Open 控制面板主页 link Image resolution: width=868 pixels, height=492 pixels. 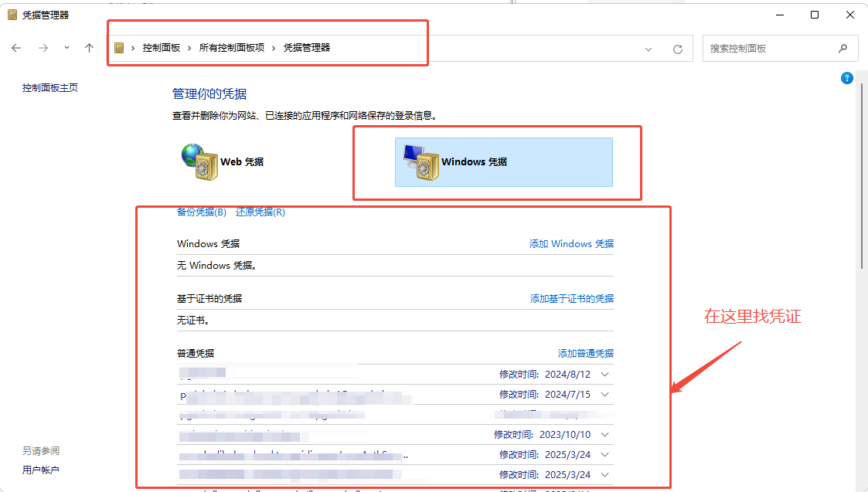click(49, 87)
